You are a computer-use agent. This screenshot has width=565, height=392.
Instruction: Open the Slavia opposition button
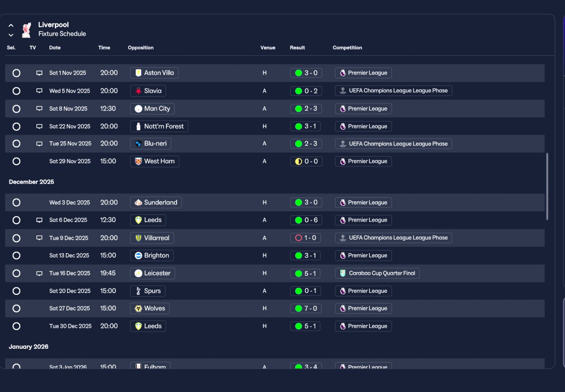coord(148,91)
